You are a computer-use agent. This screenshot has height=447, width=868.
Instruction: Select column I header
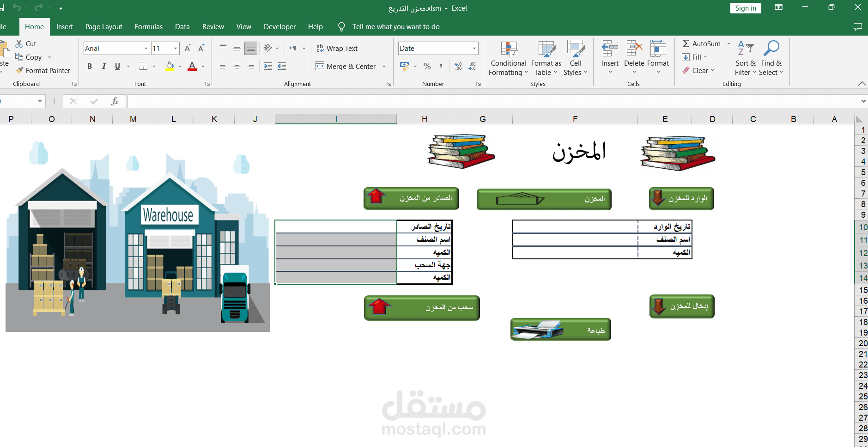336,119
